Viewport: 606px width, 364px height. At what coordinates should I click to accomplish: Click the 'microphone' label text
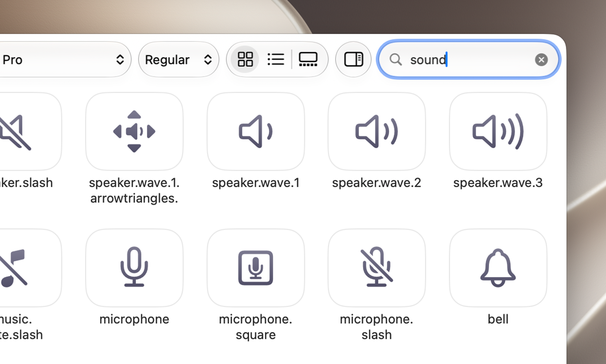(x=134, y=319)
